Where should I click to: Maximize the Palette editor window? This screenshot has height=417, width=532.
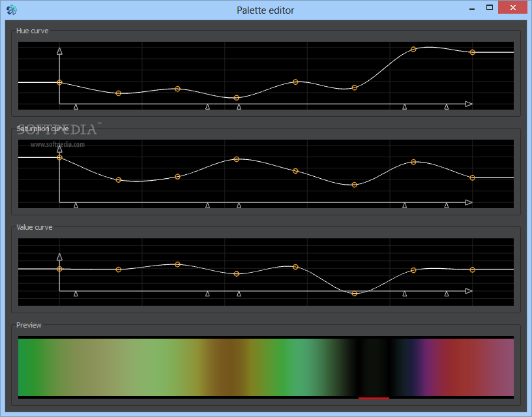coord(490,7)
